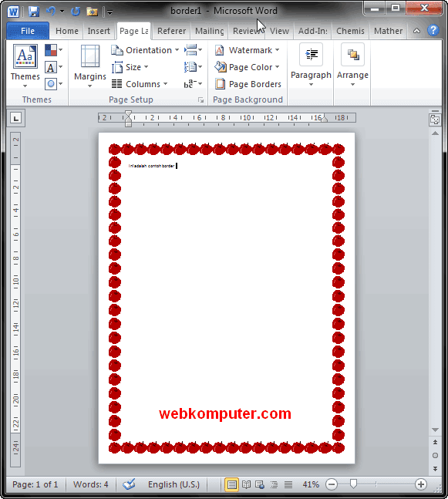448x499 pixels.
Task: Toggle the ruler view button above scrollbar
Action: [435, 119]
